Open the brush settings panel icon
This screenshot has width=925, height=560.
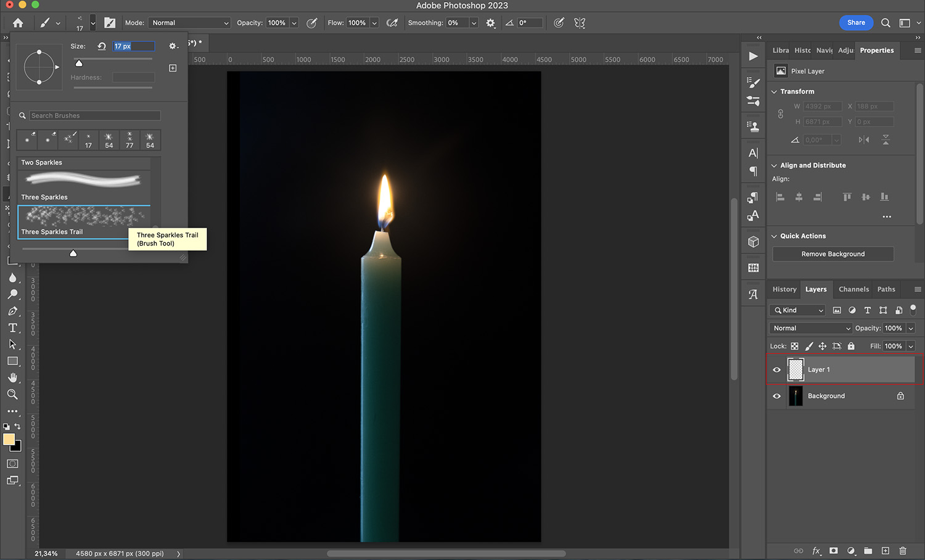[x=110, y=23]
